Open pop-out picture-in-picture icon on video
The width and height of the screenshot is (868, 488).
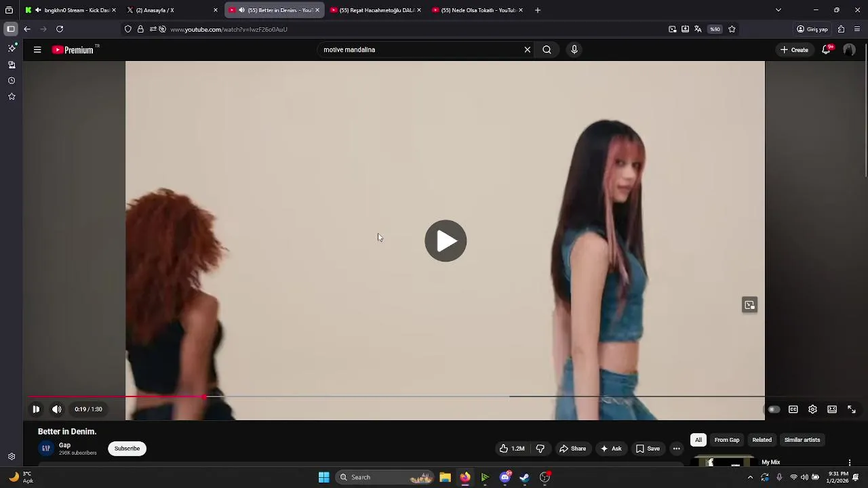(x=749, y=305)
